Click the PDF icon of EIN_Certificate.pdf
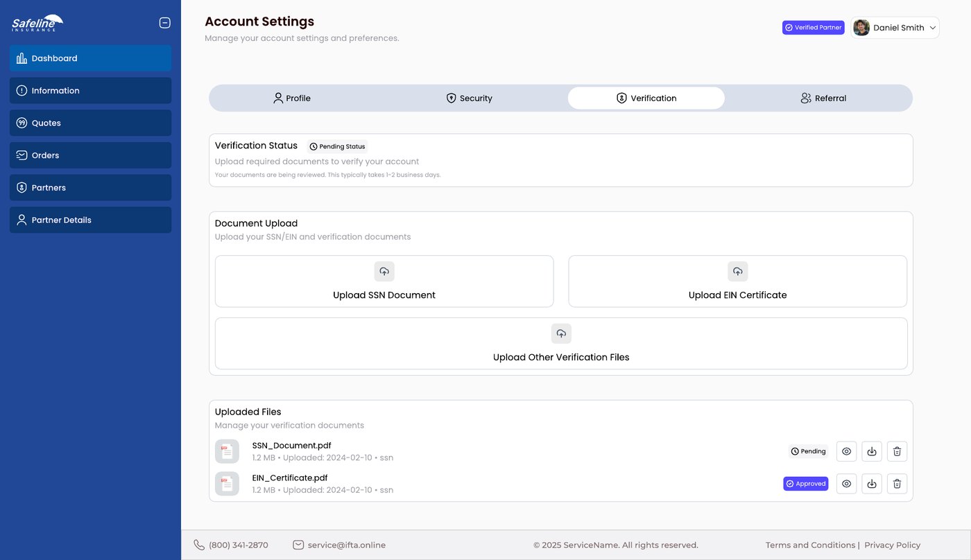 227,484
